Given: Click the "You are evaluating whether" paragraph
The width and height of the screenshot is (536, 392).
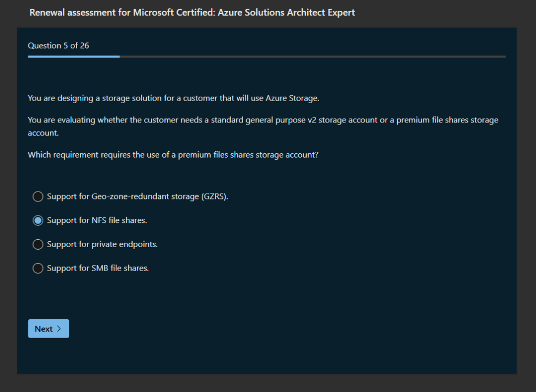Looking at the screenshot, I should [262, 120].
